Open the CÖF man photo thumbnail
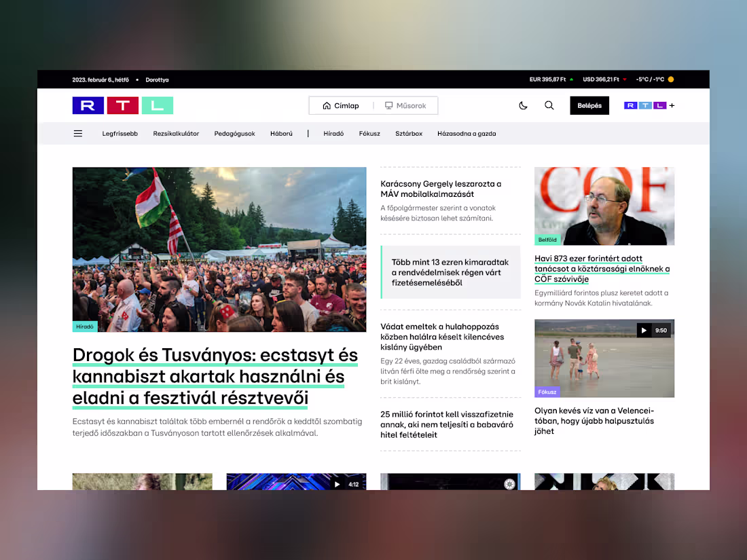The height and width of the screenshot is (560, 747). (x=604, y=206)
